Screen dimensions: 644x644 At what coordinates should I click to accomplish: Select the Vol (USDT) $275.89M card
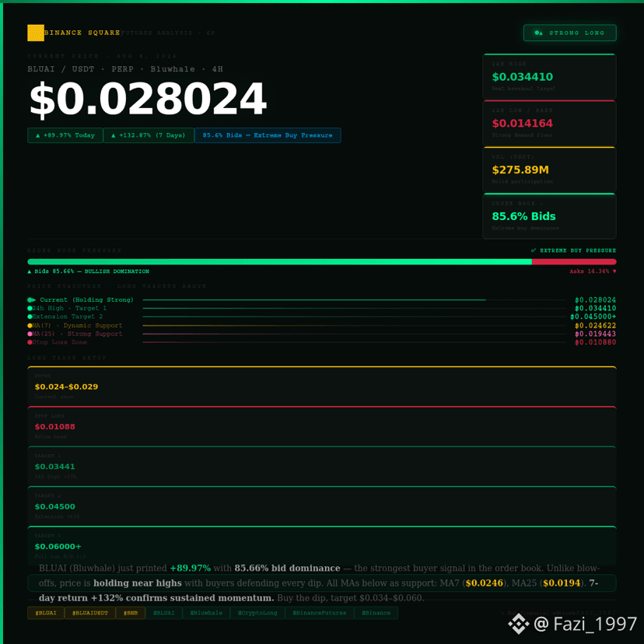549,170
